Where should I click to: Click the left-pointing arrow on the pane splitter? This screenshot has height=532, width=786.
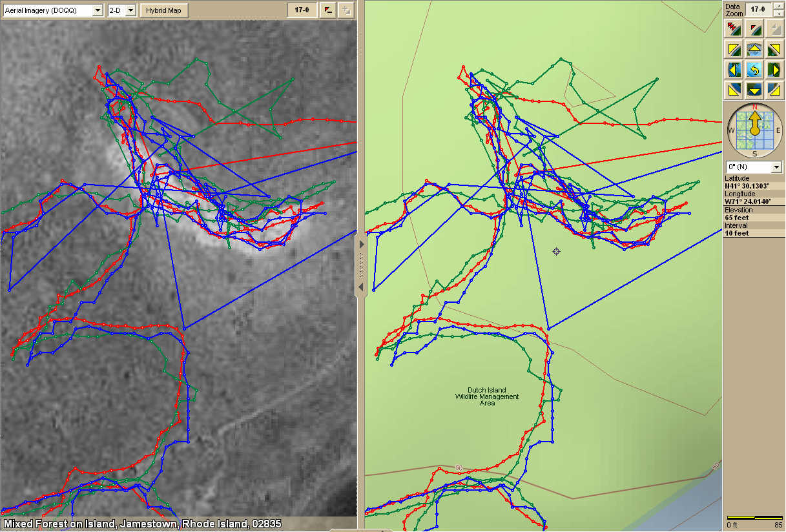click(x=362, y=286)
